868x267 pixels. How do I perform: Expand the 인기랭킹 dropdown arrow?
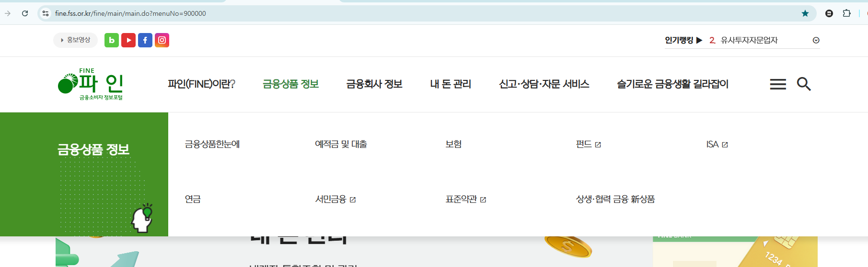pos(816,40)
